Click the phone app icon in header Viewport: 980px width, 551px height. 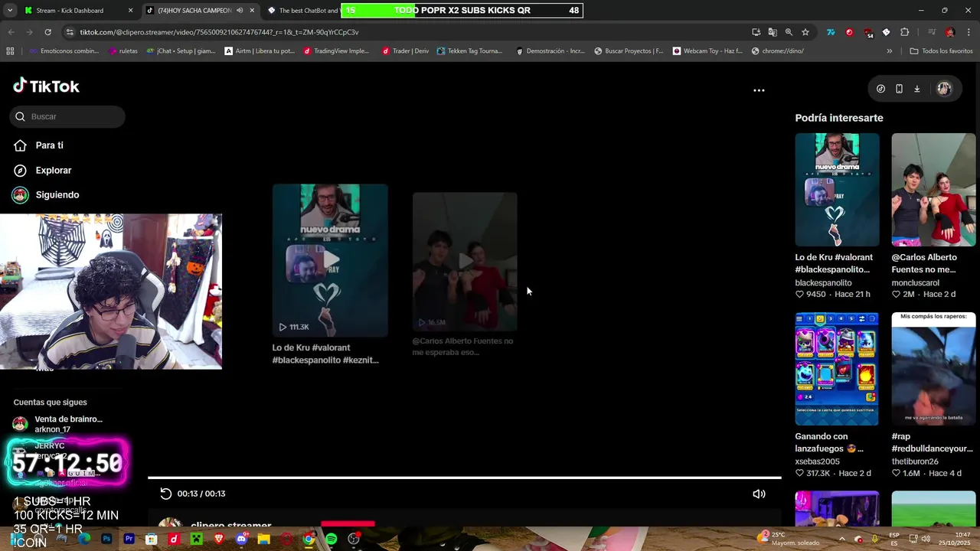pyautogui.click(x=899, y=89)
